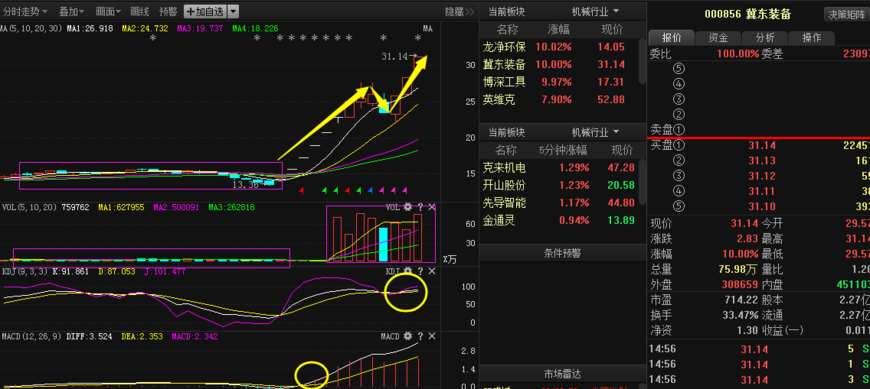Image resolution: width=870 pixels, height=389 pixels.
Task: Show help for the VOL indicator
Action: tap(420, 207)
